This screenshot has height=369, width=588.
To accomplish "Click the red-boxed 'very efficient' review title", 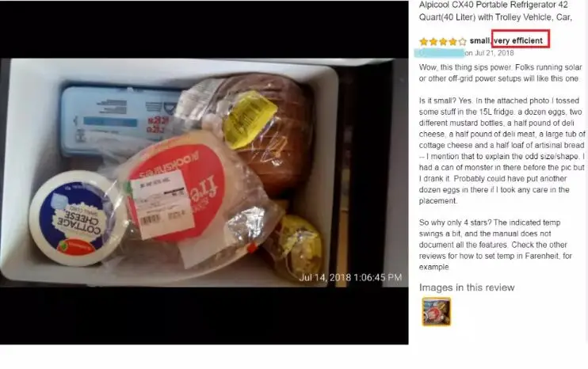I will coord(520,40).
